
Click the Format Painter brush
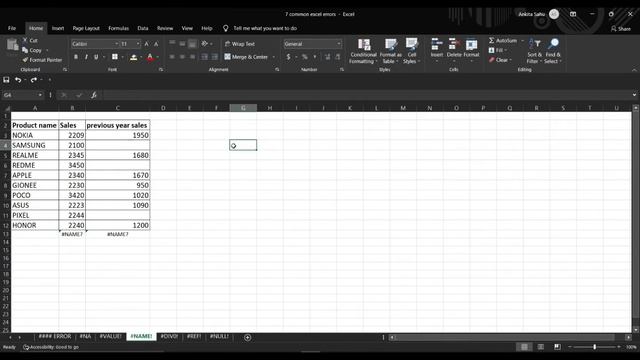[x=25, y=60]
